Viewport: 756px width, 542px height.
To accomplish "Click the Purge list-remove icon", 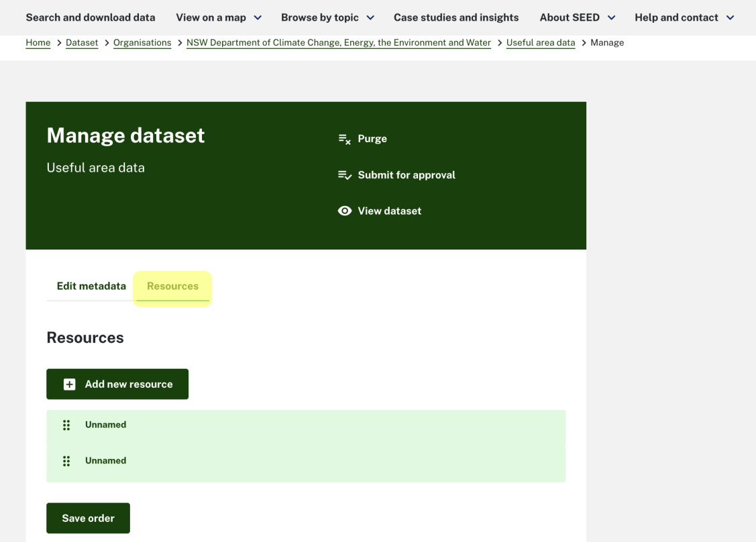I will coord(344,139).
